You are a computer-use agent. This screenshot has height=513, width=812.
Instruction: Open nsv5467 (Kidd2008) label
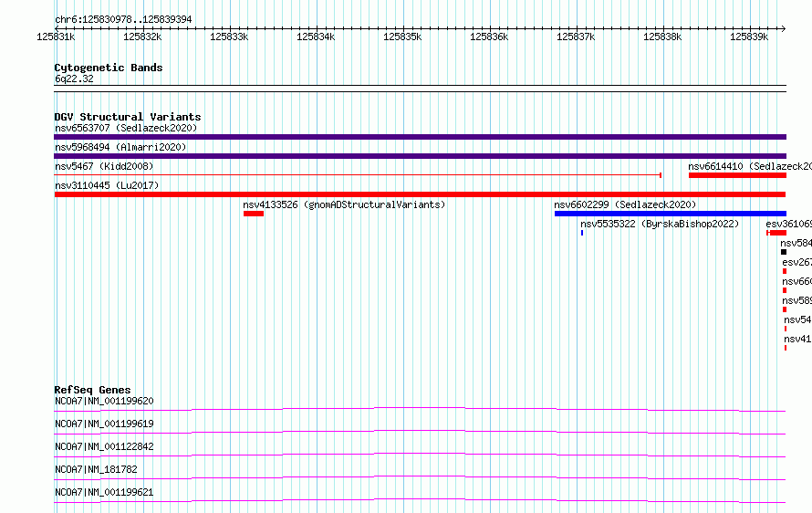point(104,166)
